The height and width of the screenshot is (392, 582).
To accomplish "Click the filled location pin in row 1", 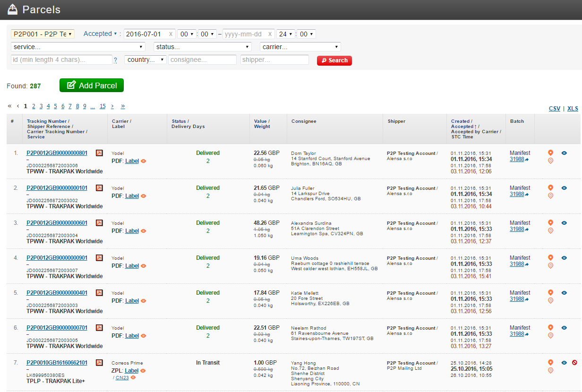I will click(550, 153).
